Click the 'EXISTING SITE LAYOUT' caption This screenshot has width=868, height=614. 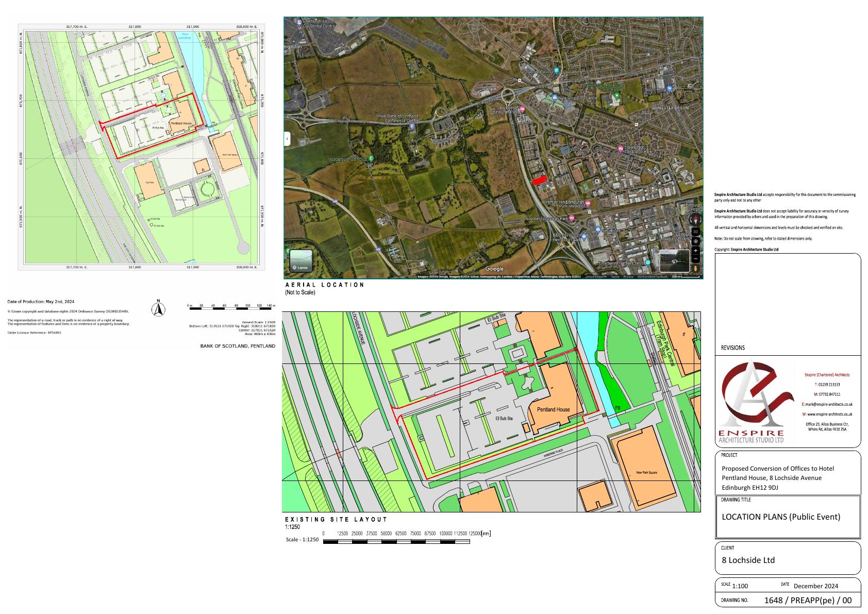(336, 520)
